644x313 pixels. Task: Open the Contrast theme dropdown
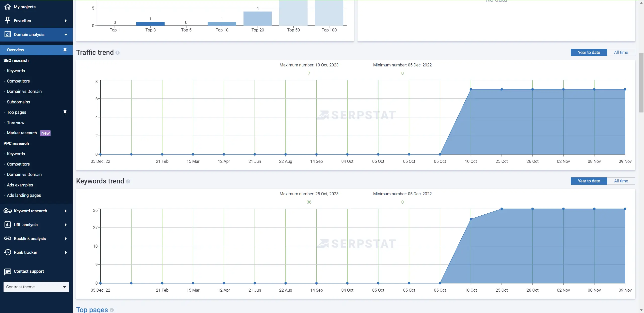tap(36, 287)
